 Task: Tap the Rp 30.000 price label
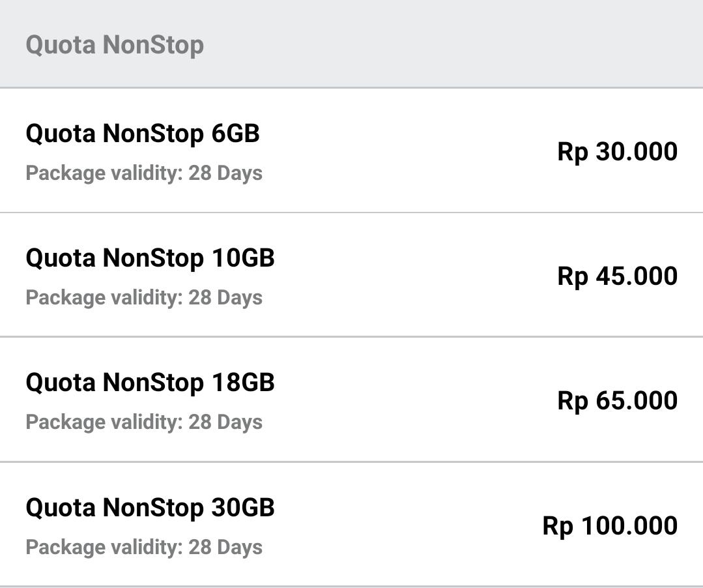pyautogui.click(x=618, y=151)
